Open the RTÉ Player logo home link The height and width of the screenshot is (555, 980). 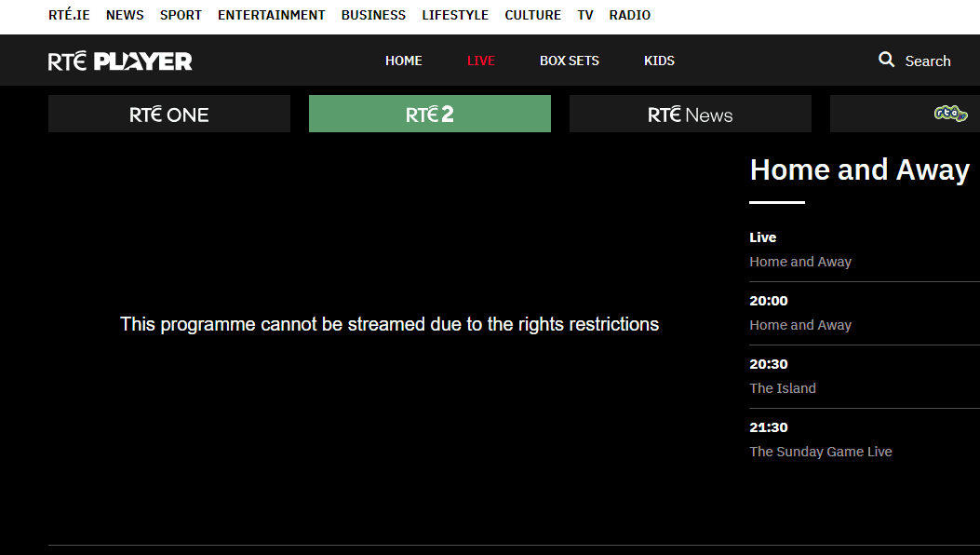pyautogui.click(x=120, y=61)
